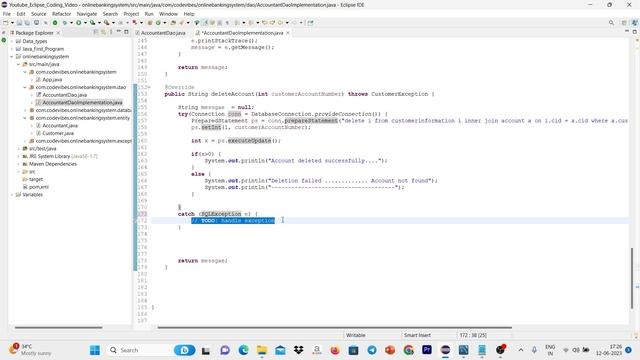Click the New file toolbar icon

[x=5, y=23]
